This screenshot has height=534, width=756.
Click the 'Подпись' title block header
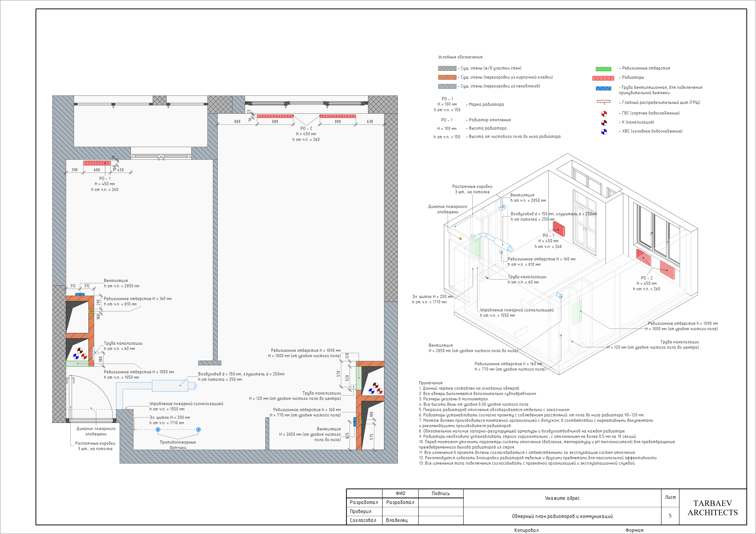pyautogui.click(x=441, y=494)
